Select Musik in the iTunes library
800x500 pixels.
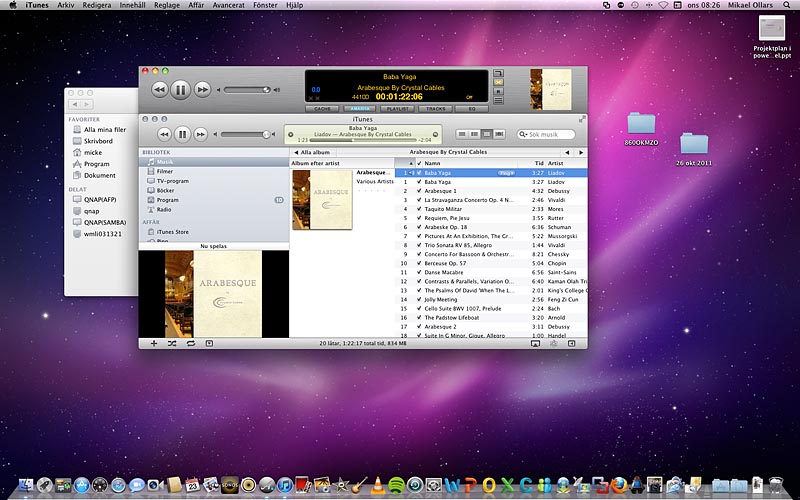click(x=214, y=162)
